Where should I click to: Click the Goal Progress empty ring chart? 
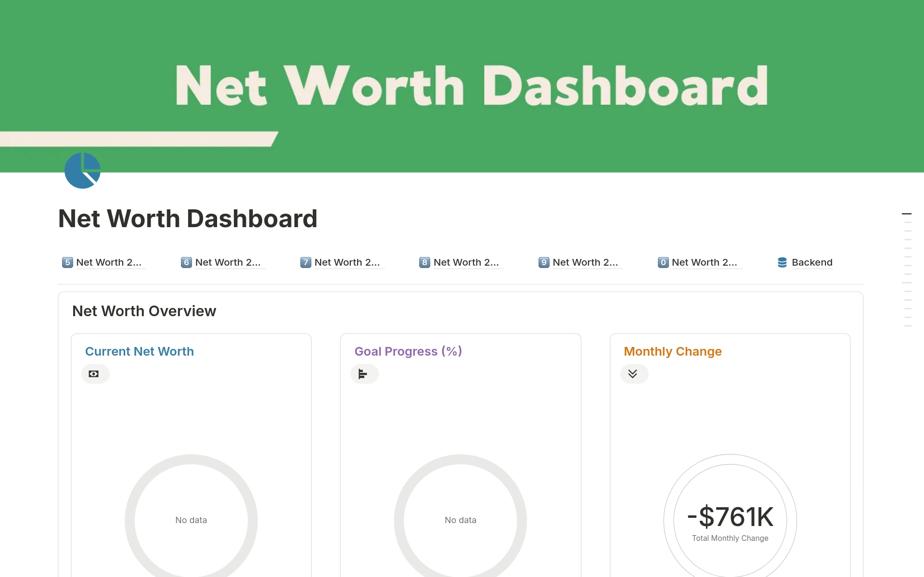pos(461,516)
